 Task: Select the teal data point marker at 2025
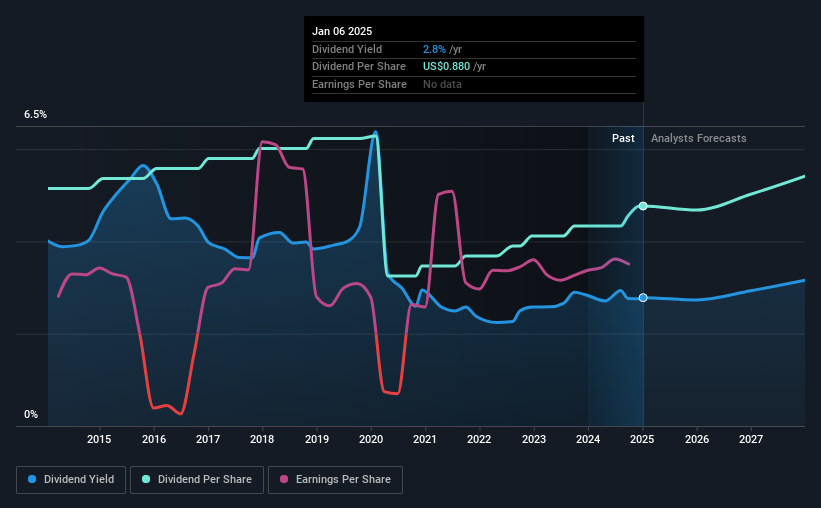point(643,206)
